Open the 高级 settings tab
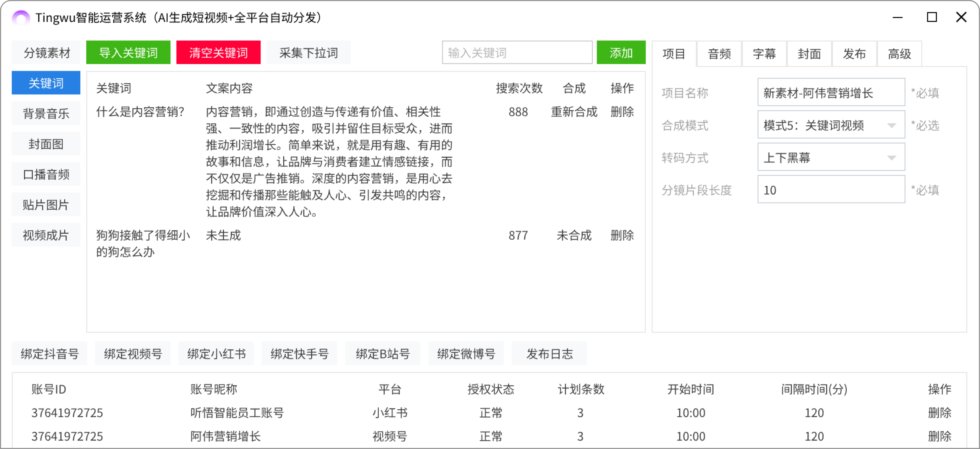The width and height of the screenshot is (980, 449). [x=899, y=54]
